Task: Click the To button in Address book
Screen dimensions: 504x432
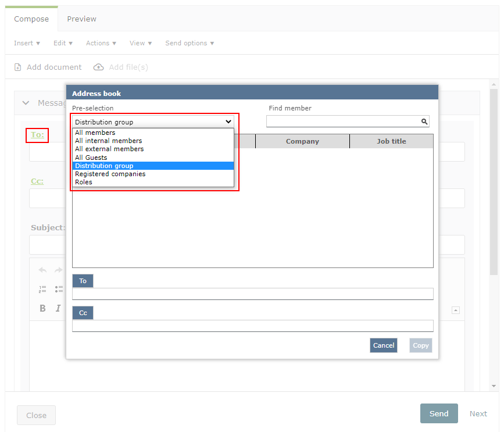Action: tap(83, 281)
